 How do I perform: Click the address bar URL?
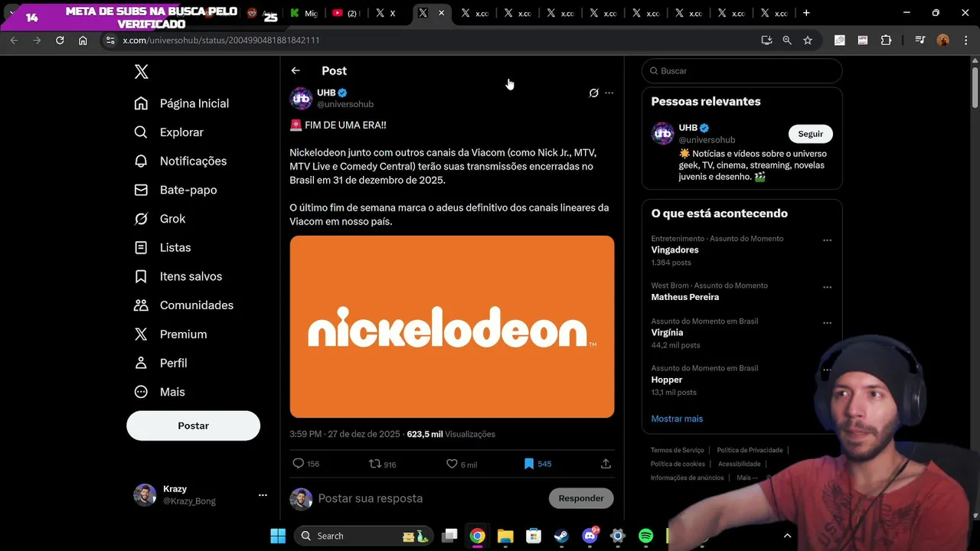(221, 40)
